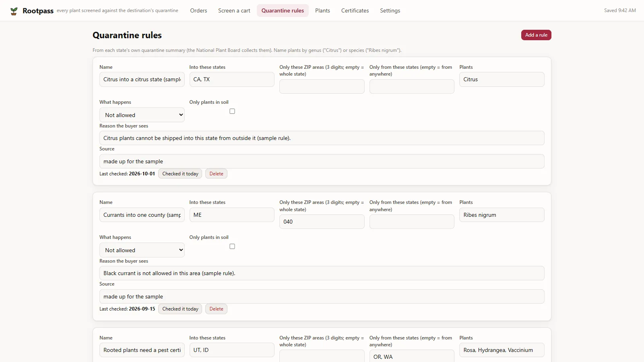Screen dimensions: 644x362
Task: Click the ME states field
Action: 232,215
